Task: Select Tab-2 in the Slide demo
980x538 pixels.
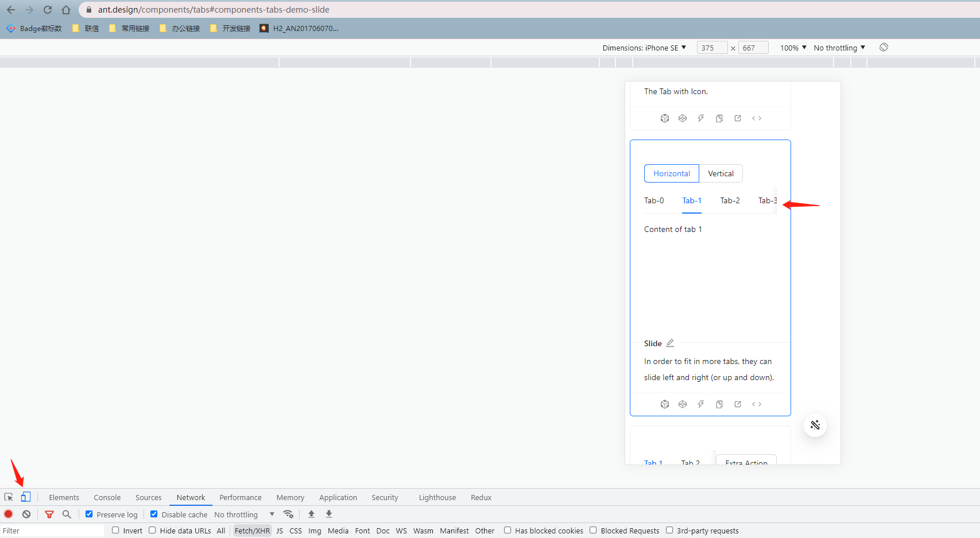Action: pos(730,200)
